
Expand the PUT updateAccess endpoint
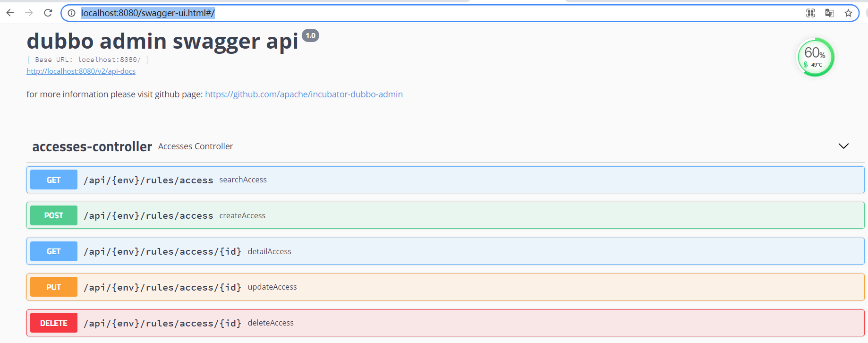pos(445,287)
